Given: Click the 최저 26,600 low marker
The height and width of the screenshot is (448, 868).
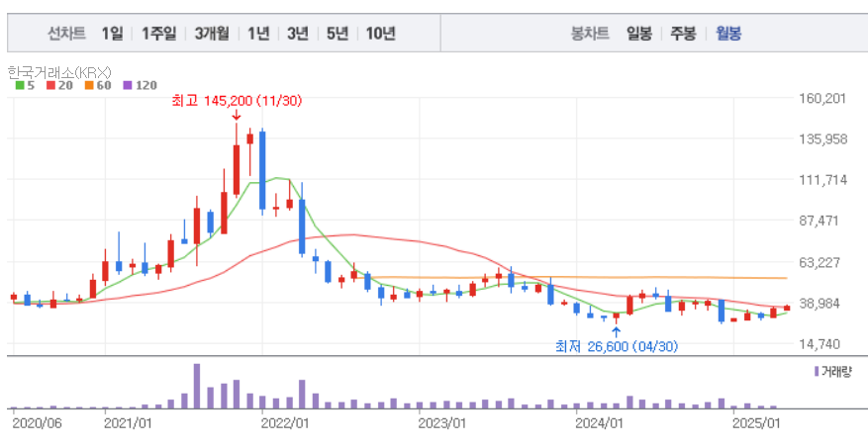Looking at the screenshot, I should (615, 346).
